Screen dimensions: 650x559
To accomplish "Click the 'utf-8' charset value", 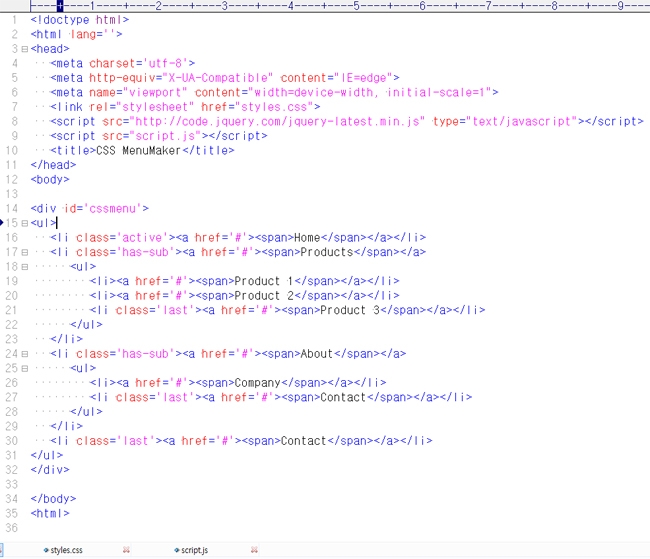I will coord(165,63).
